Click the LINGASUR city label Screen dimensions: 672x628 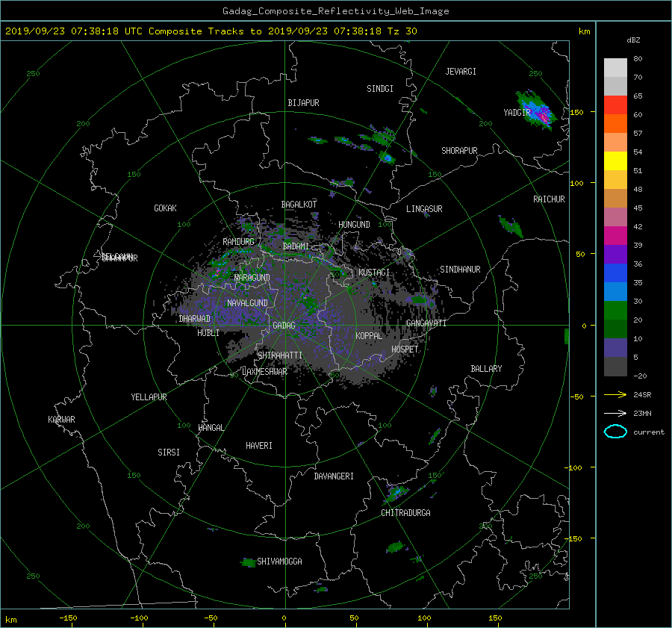pyautogui.click(x=424, y=209)
